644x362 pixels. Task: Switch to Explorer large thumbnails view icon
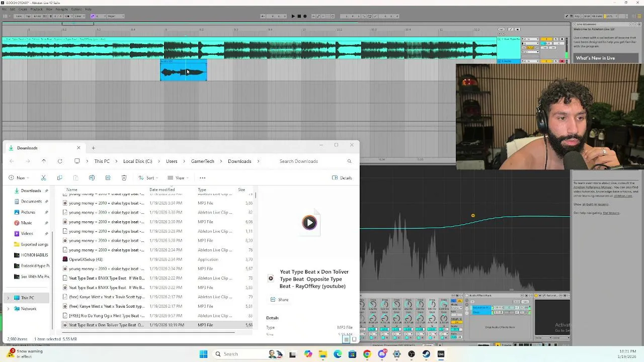354,339
